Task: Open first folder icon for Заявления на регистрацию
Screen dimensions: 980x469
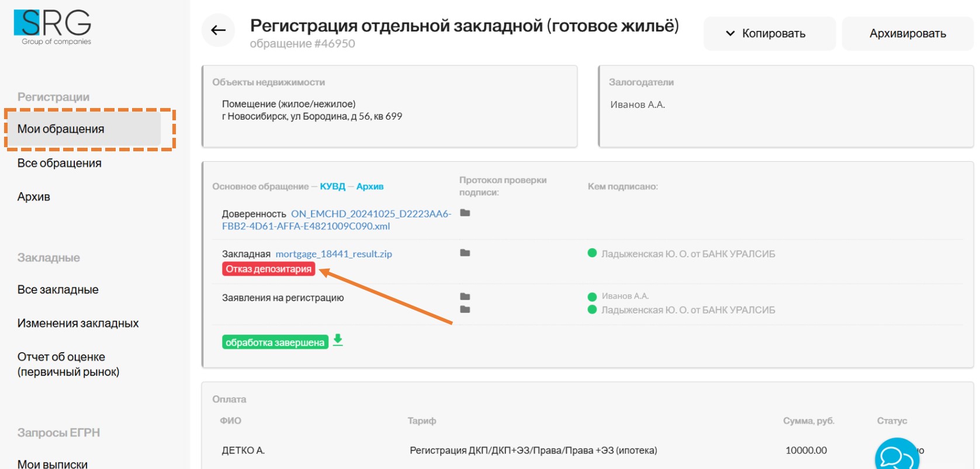Action: click(x=465, y=297)
